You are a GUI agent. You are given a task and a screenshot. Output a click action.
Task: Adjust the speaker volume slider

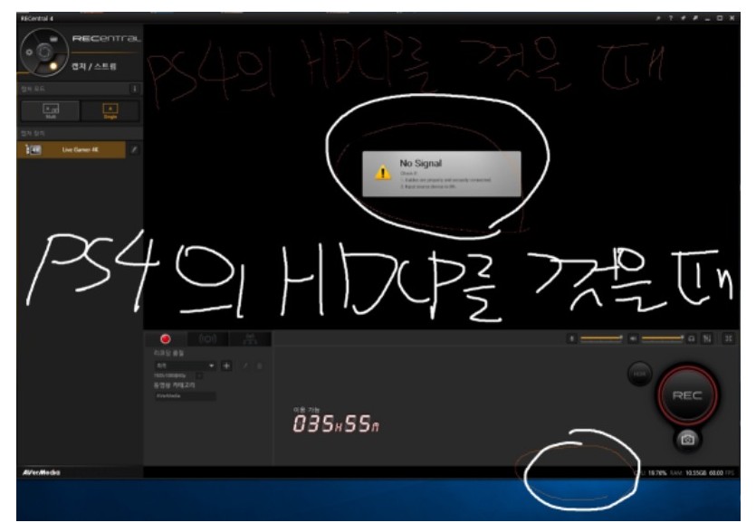(663, 338)
